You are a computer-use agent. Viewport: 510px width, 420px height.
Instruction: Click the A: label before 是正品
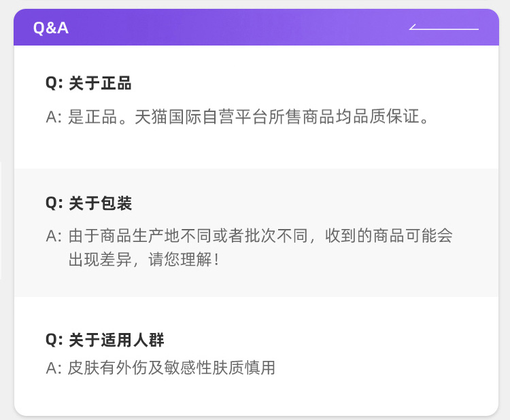[54, 117]
